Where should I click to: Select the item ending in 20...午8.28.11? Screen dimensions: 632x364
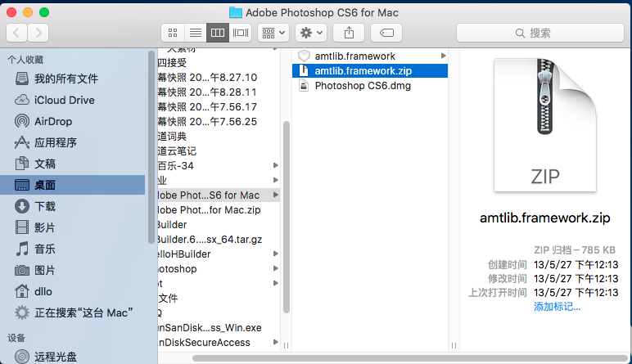[219, 92]
